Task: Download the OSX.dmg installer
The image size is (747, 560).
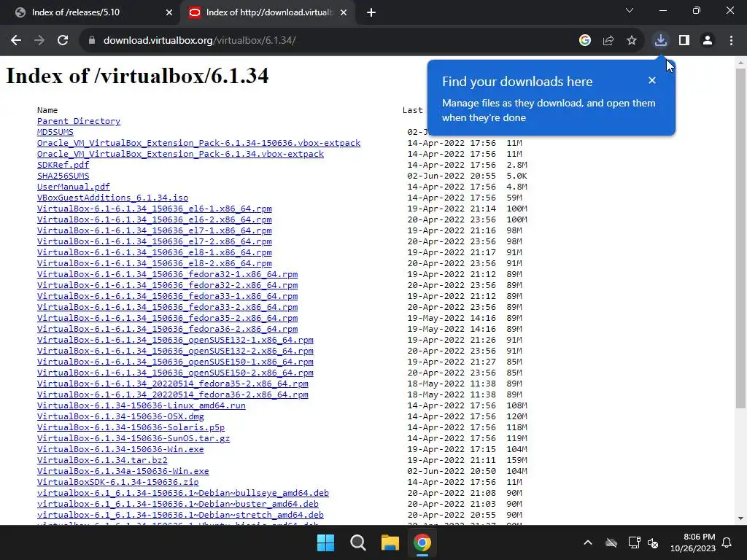Action: coord(120,416)
